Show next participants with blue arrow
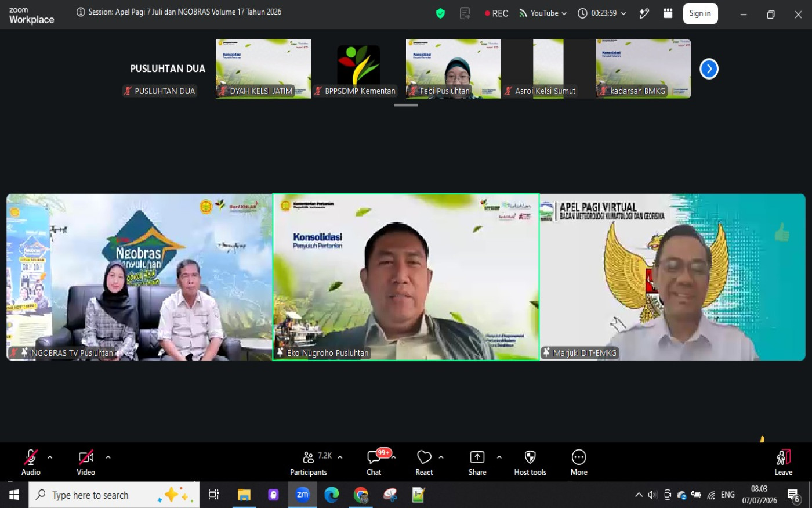Viewport: 812px width, 508px height. click(709, 69)
